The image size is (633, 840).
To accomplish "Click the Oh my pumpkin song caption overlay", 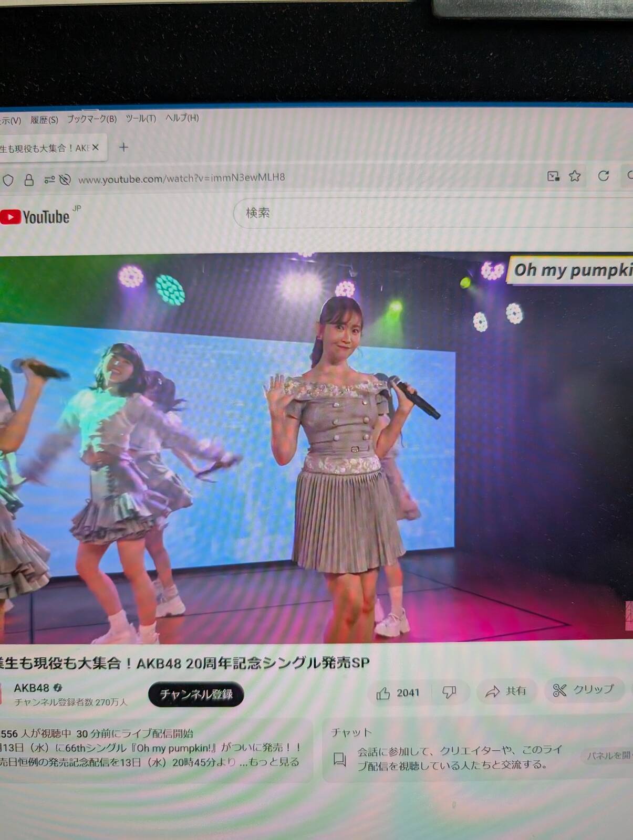I will [570, 270].
